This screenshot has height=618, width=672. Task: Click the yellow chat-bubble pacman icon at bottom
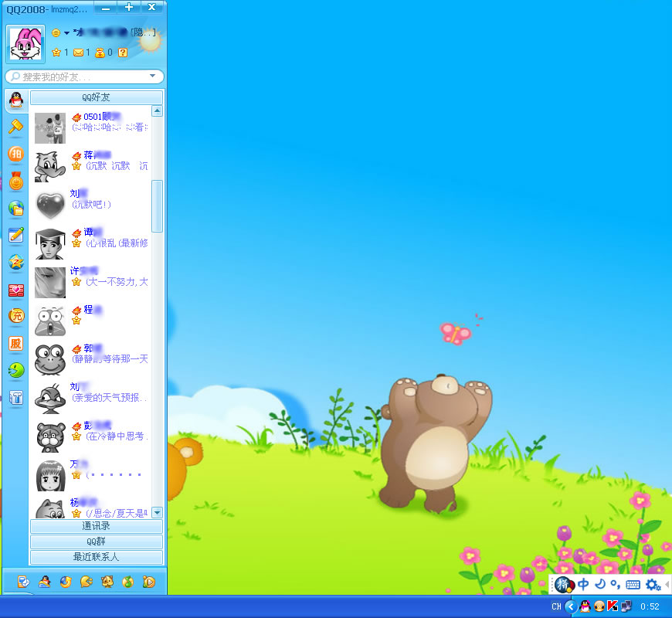87,582
